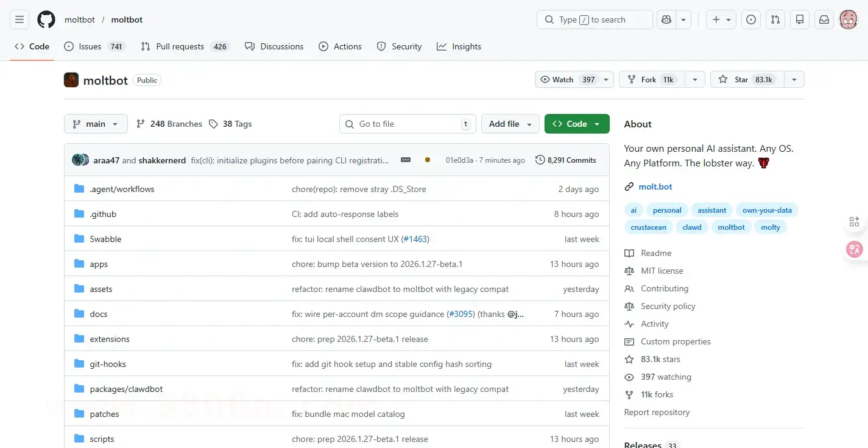This screenshot has height=448, width=868.
Task: Open the notifications inbox icon
Action: [x=824, y=20]
